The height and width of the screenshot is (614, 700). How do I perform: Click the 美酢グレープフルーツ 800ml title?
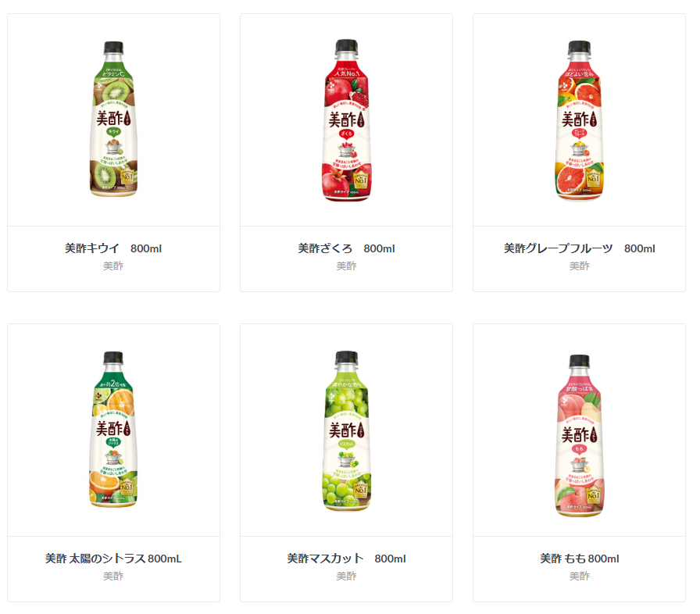tap(579, 248)
